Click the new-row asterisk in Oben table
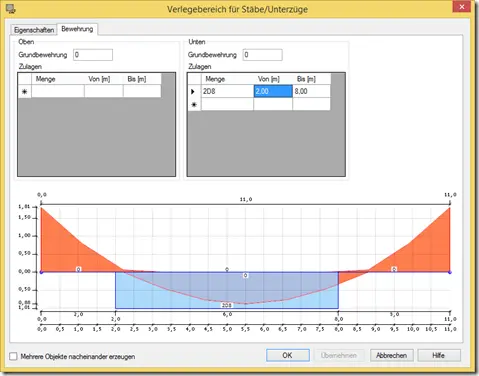The height and width of the screenshot is (376, 479). point(24,92)
